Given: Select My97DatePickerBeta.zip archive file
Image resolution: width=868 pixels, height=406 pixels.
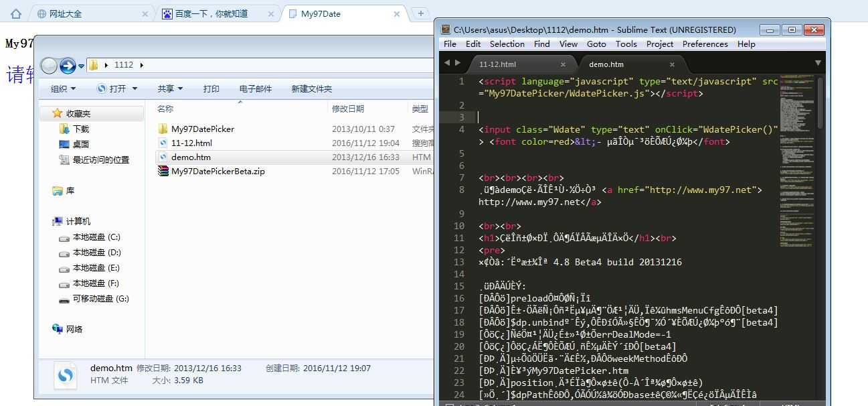Looking at the screenshot, I should coord(211,171).
